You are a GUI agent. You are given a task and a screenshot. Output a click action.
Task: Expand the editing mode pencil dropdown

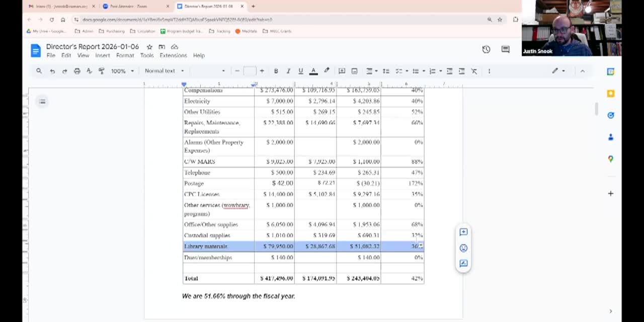pos(558,71)
